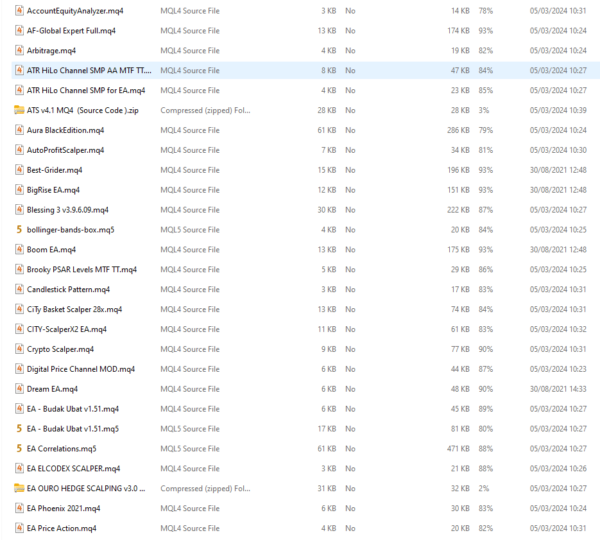600x540 pixels.
Task: Select the Crypto Scalper.mq4 file name
Action: point(60,349)
